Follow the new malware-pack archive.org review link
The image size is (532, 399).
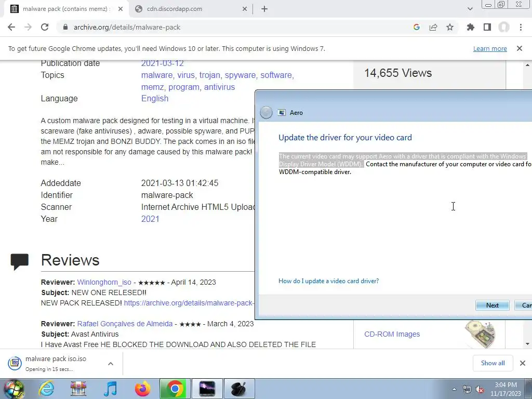tap(188, 303)
